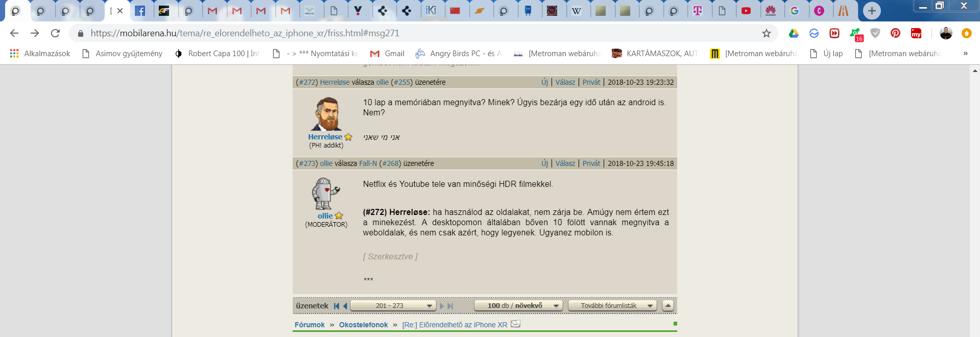Screen dimensions: 980x337
Task: View site security lock info
Action: [x=80, y=33]
